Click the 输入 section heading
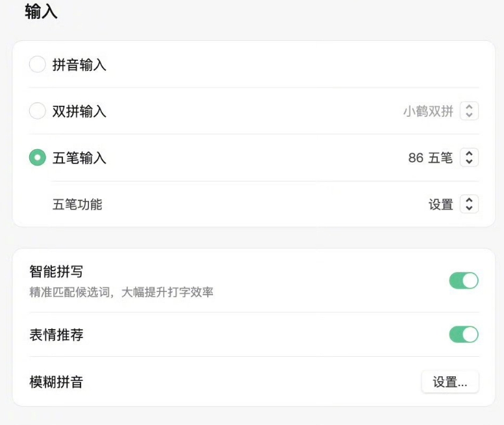The width and height of the screenshot is (504, 425). [41, 12]
